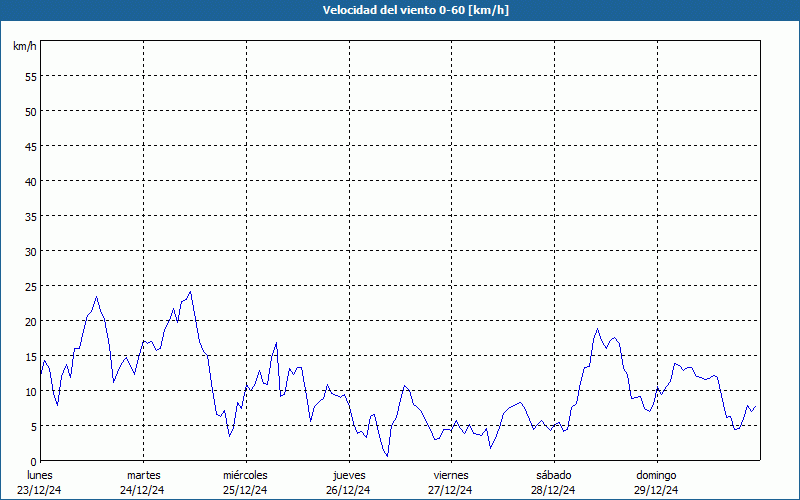
Task: Select the 'lunes' day label
Action: tap(40, 476)
